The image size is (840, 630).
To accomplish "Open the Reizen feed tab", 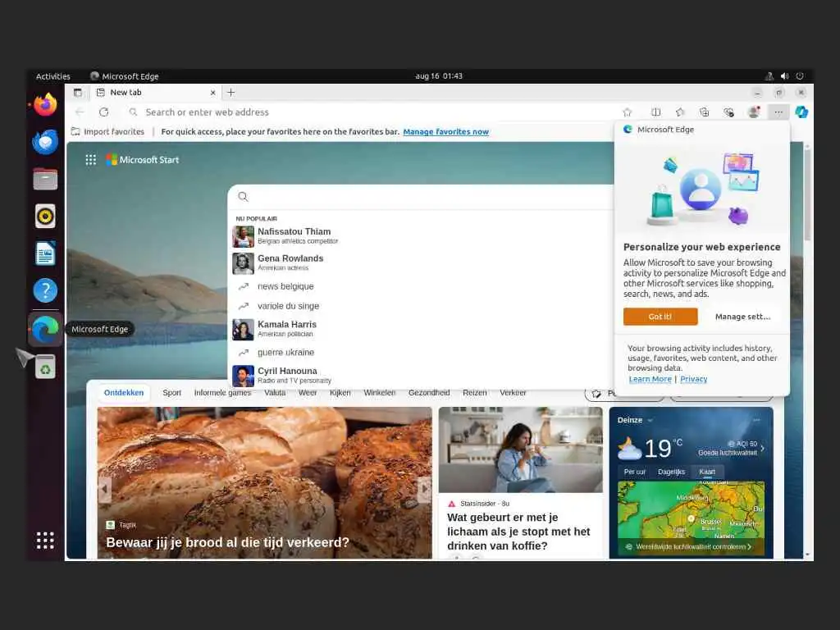I will click(x=475, y=393).
